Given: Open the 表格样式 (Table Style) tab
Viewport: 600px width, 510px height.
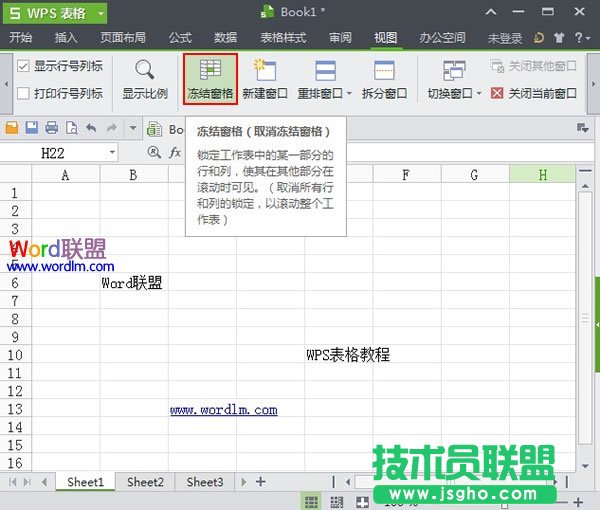Looking at the screenshot, I should [x=283, y=37].
